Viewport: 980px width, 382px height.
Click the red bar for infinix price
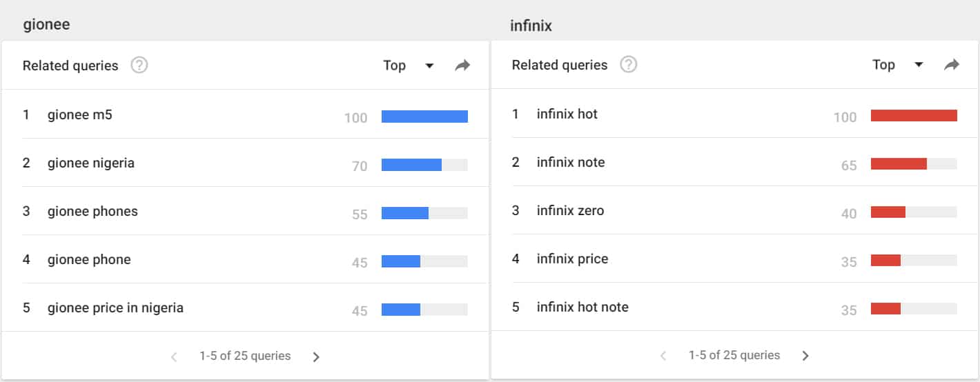tap(885, 260)
